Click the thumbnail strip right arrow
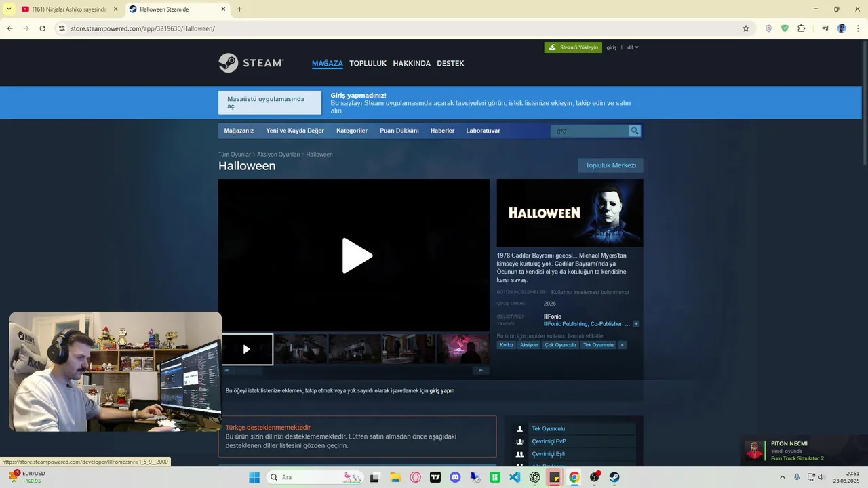This screenshot has height=488, width=868. [481, 370]
